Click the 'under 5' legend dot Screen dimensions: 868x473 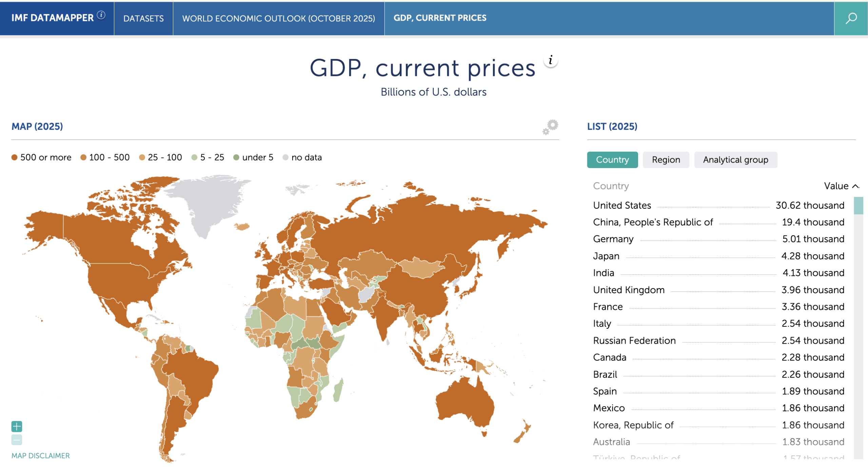(x=236, y=157)
